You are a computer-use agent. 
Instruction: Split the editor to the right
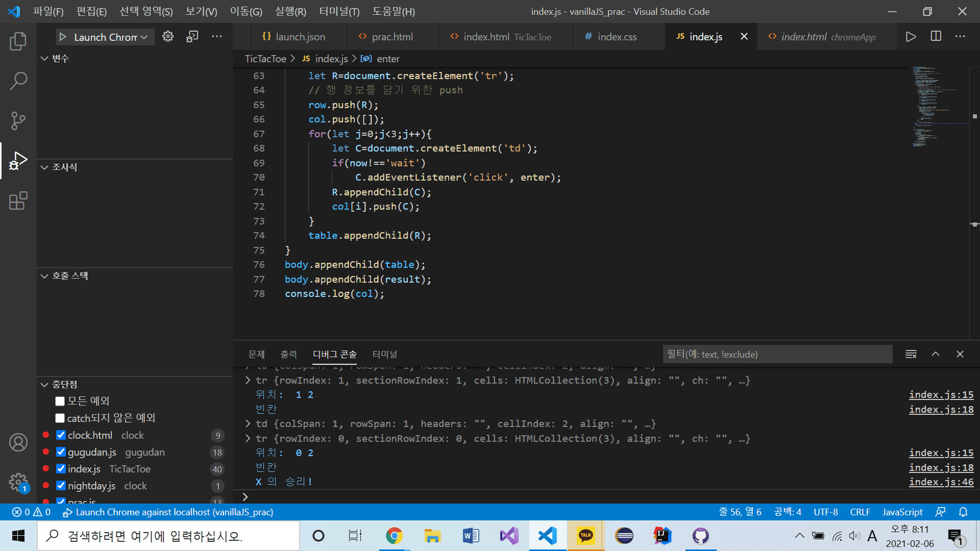[936, 37]
